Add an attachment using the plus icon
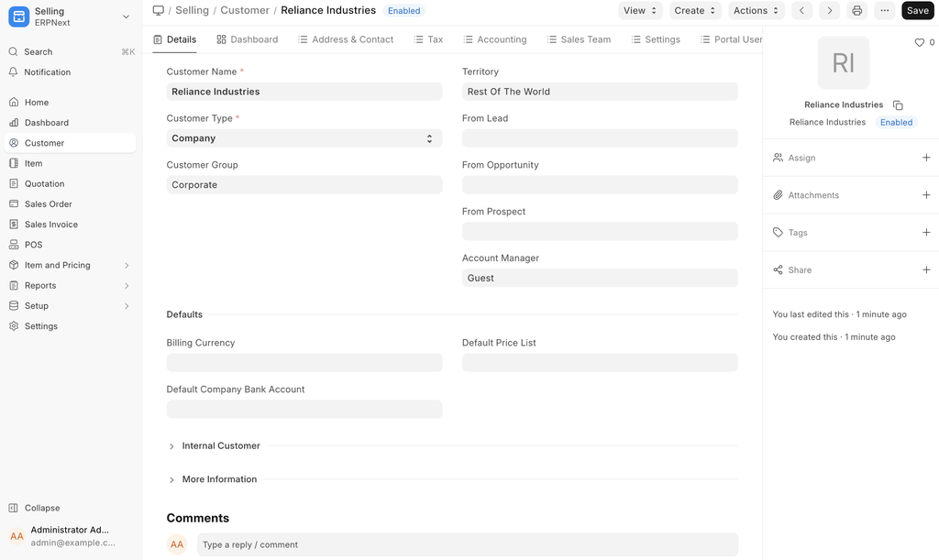This screenshot has height=560, width=939. [926, 195]
